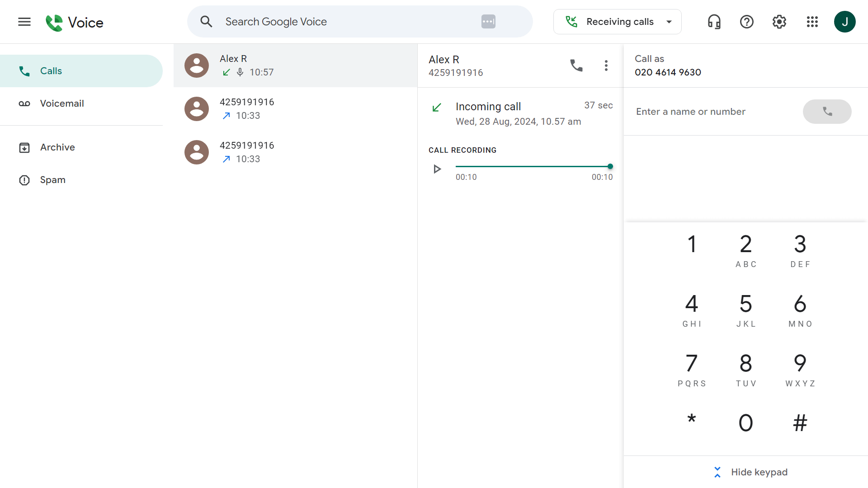Open the dialpad icon in the search bar
This screenshot has width=868, height=488.
(488, 21)
